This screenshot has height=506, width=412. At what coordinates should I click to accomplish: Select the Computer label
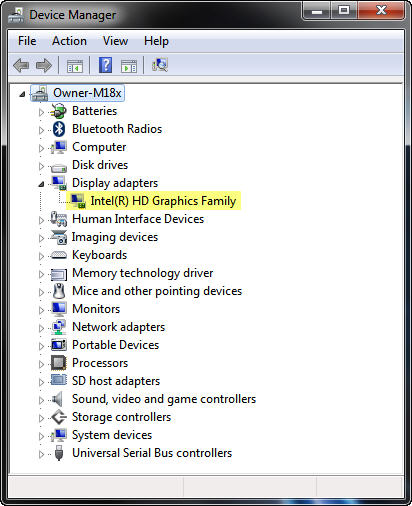pos(99,147)
